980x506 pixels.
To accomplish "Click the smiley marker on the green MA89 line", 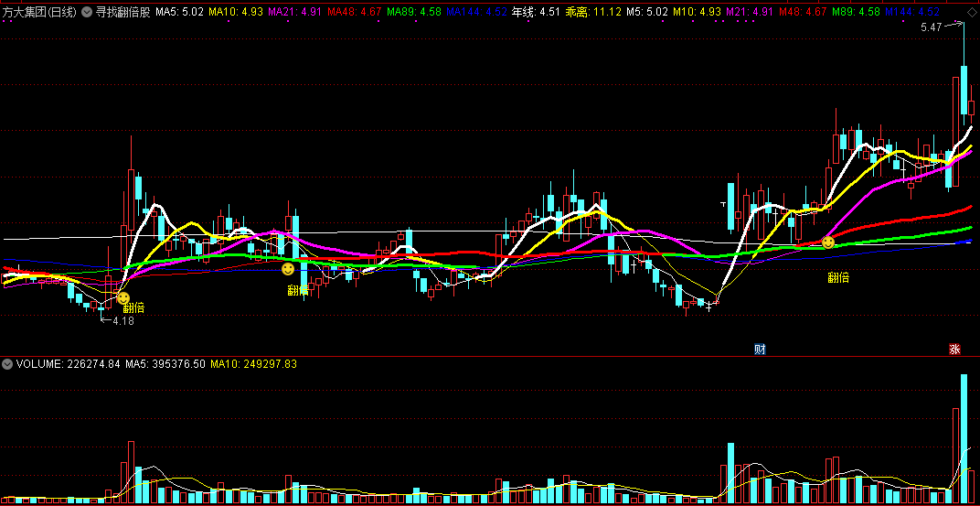I will click(828, 242).
